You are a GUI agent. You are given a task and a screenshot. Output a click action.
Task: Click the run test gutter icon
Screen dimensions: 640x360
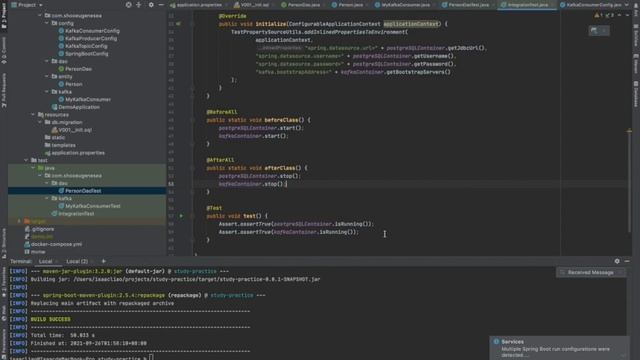181,216
